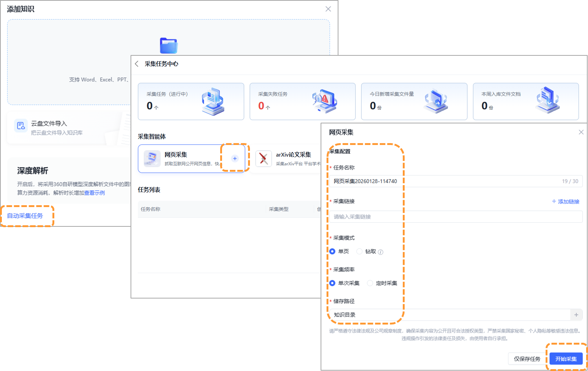588x371 pixels.
Task: Select 钻取 collection mode
Action: click(360, 252)
